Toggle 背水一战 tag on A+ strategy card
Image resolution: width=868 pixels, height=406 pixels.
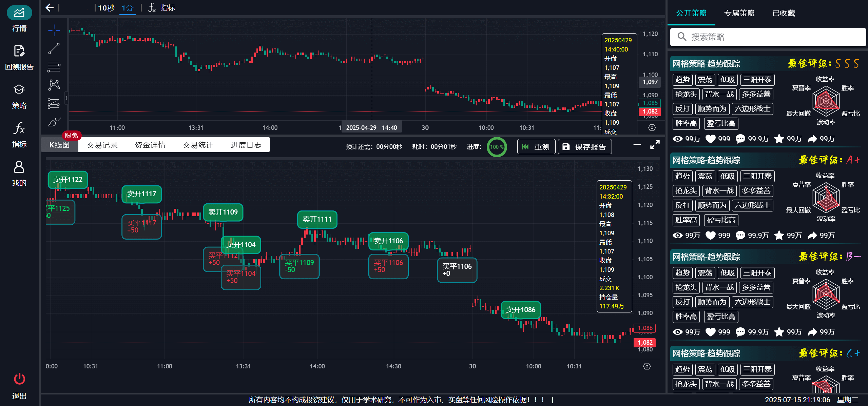pos(719,191)
